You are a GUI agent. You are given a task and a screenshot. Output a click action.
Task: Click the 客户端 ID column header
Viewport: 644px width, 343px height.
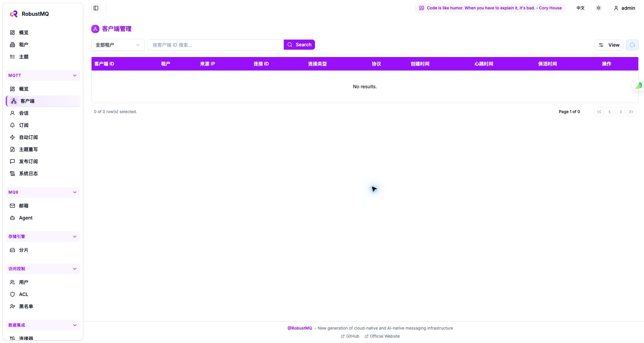pyautogui.click(x=104, y=64)
